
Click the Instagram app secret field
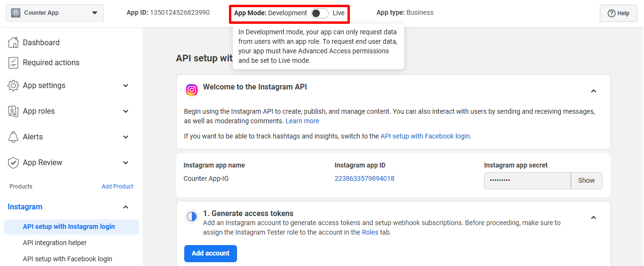(527, 181)
